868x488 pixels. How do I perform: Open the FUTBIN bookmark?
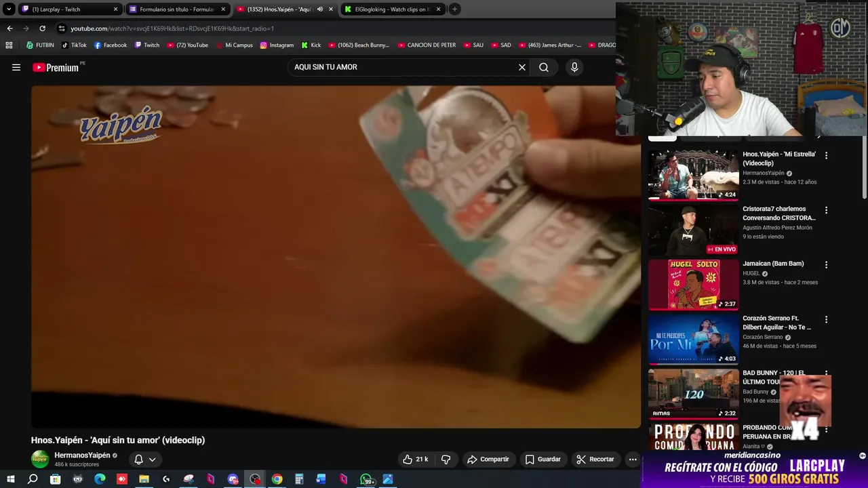point(40,45)
